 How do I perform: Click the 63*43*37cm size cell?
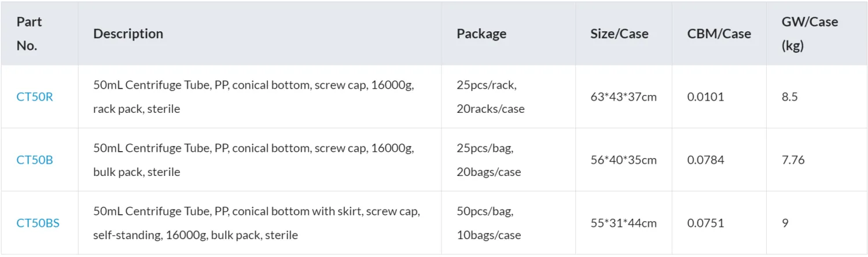pos(623,97)
